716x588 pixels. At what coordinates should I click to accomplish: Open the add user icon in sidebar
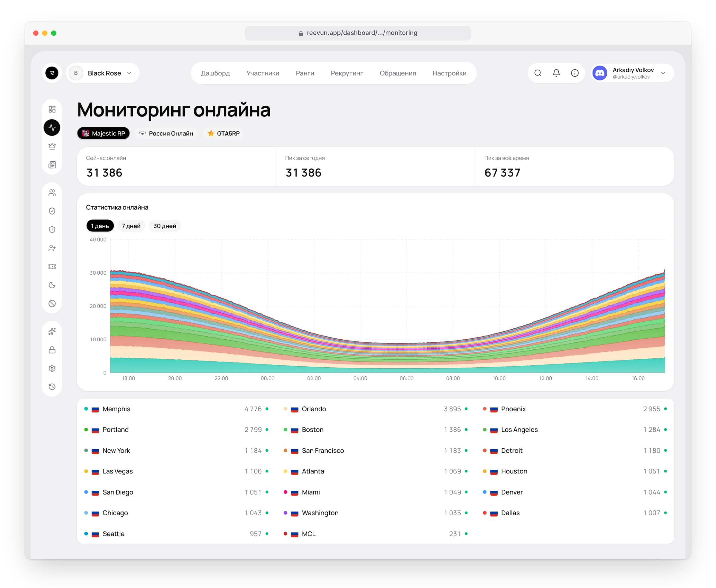pos(52,248)
